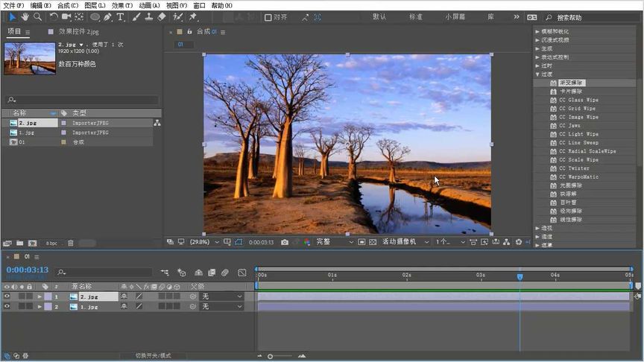
Task: Select the Hand tool in the toolbar
Action: point(25,17)
